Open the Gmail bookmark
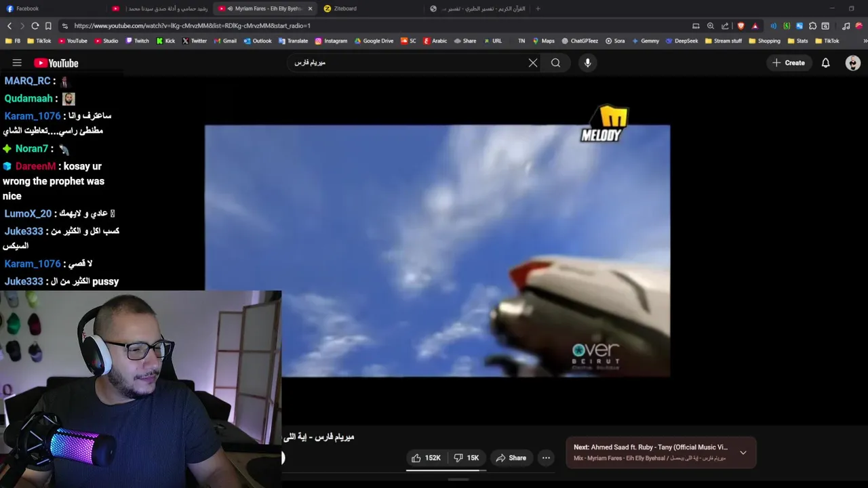 pyautogui.click(x=224, y=41)
